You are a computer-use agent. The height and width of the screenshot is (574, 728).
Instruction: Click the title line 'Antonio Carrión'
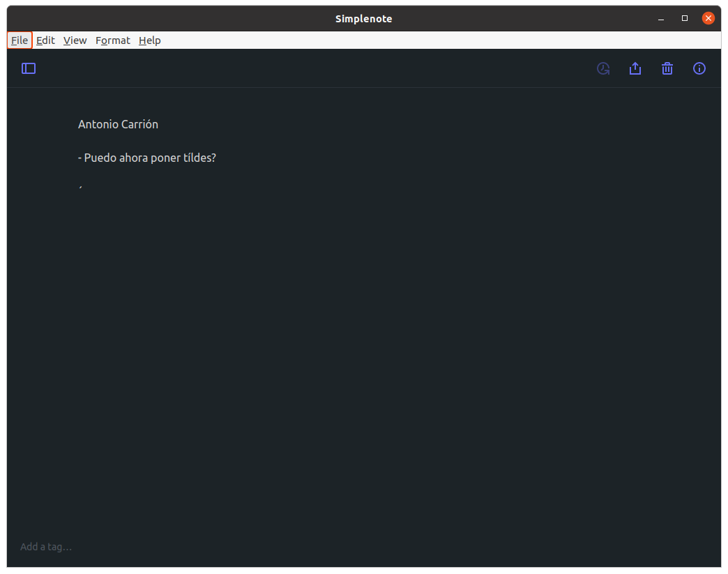click(118, 123)
